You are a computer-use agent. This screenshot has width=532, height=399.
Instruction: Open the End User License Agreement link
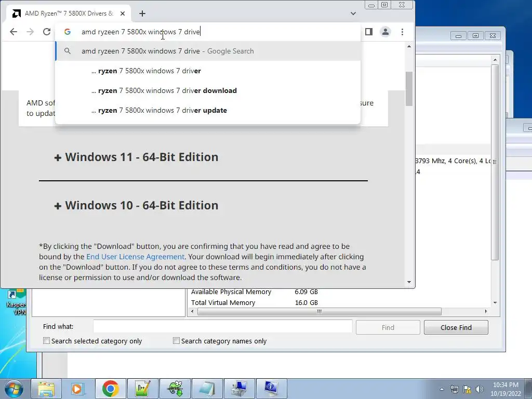coord(135,257)
